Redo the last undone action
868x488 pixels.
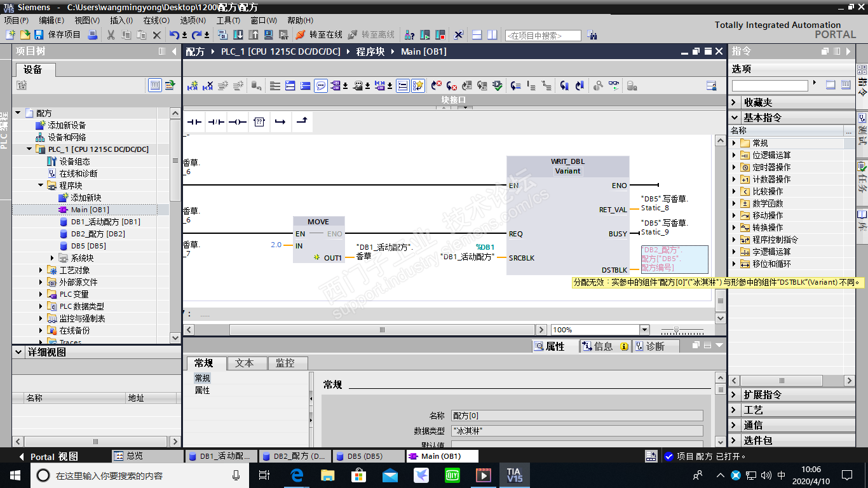[x=197, y=34]
